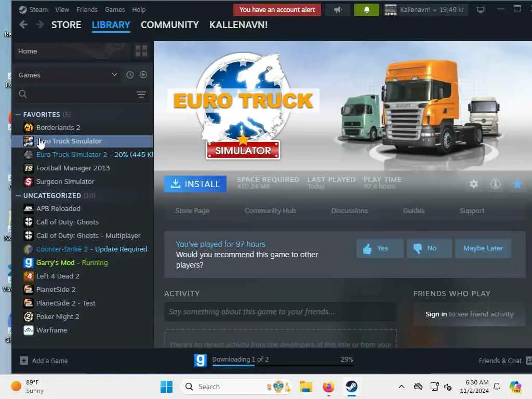Click the Kallenavn profile avatar
This screenshot has height=399, width=532.
pos(391,10)
